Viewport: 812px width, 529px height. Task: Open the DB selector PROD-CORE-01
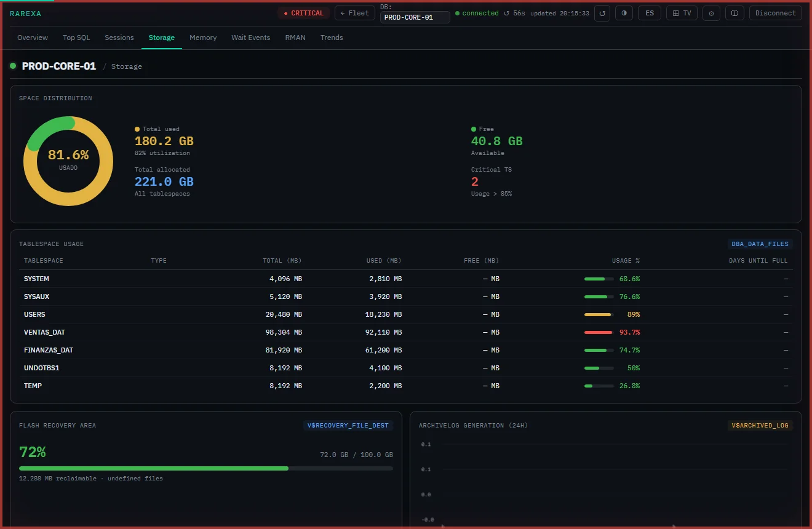point(415,17)
